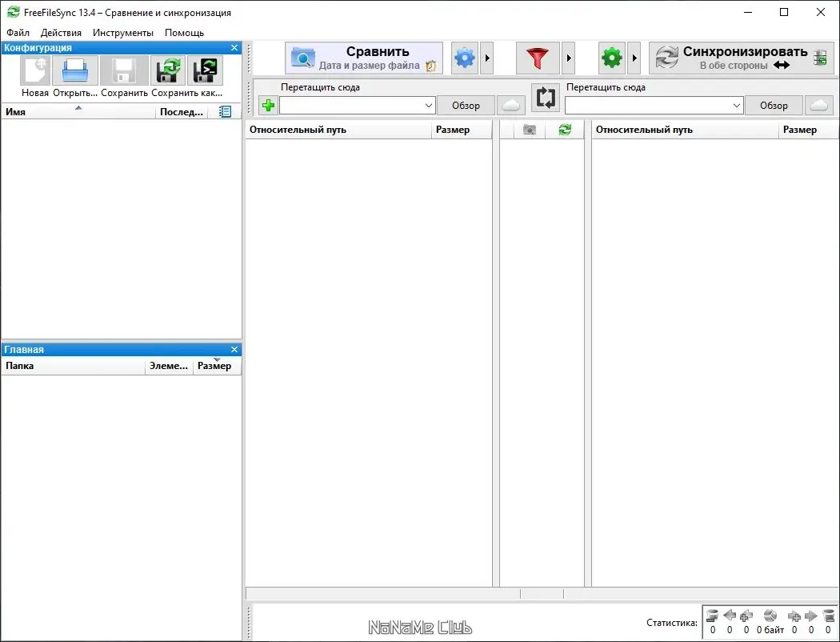Click the Сохранить floppy disk icon
This screenshot has height=642, width=840.
pos(124,70)
